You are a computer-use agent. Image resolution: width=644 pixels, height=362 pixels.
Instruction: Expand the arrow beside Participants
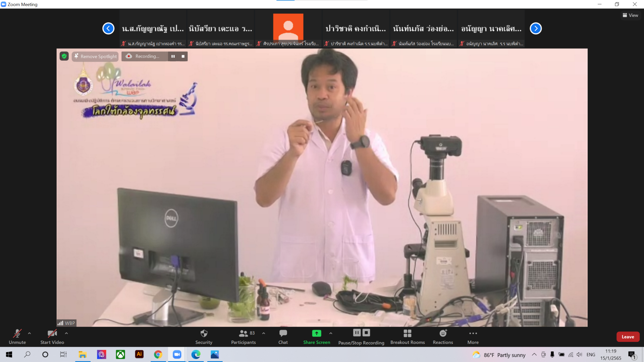[264, 333]
